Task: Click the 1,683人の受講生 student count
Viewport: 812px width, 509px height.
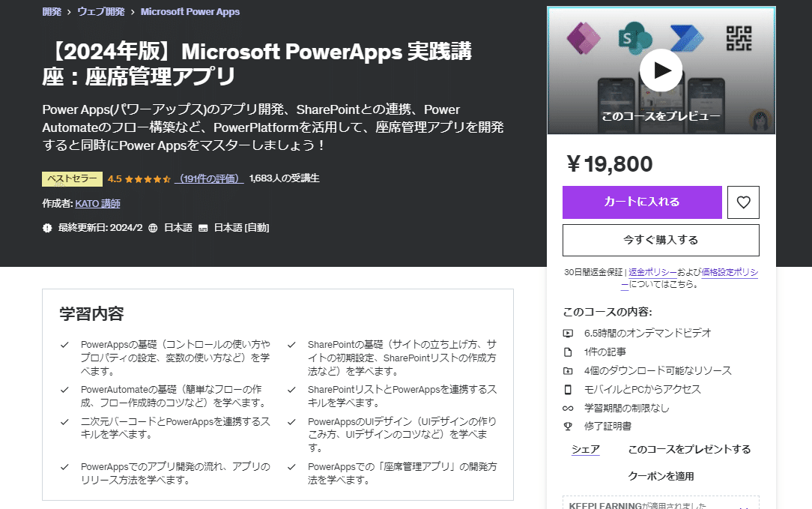Action: pos(284,178)
